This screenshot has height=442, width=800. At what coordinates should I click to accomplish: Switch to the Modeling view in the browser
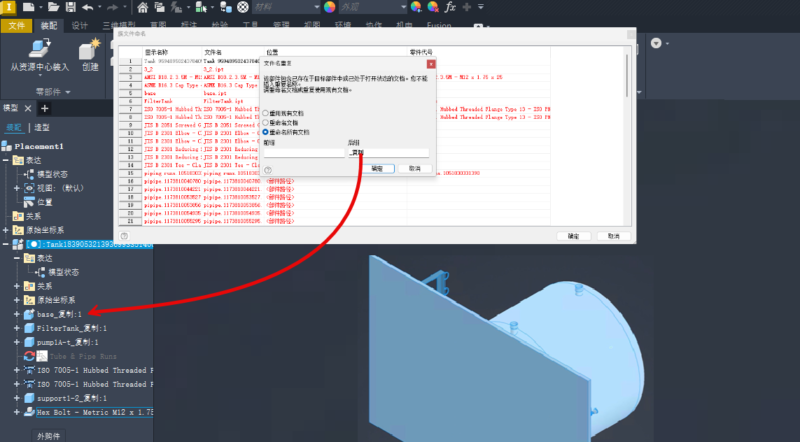(42, 128)
